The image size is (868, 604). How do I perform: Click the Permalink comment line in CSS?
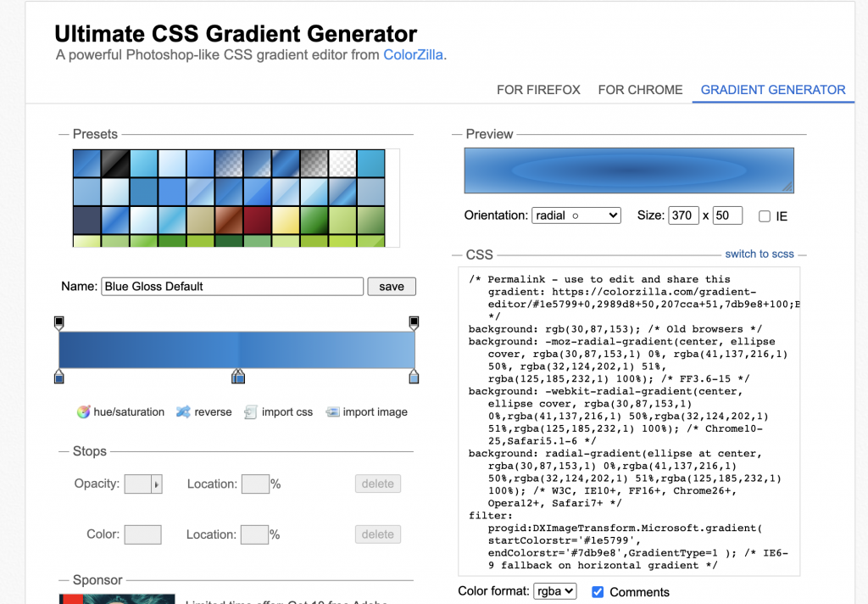click(x=634, y=298)
